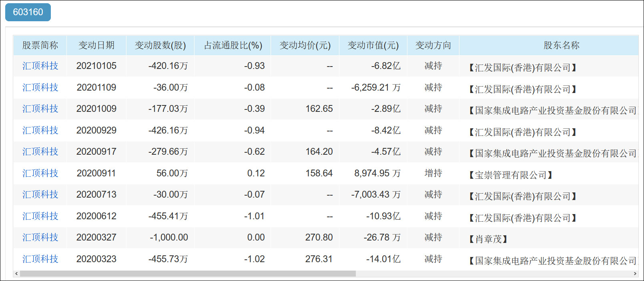644x281 pixels.
Task: Click the 变动市值(元) column header
Action: 373,45
